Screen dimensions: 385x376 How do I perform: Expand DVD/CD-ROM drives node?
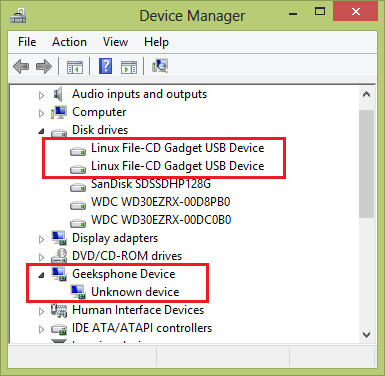click(x=41, y=257)
